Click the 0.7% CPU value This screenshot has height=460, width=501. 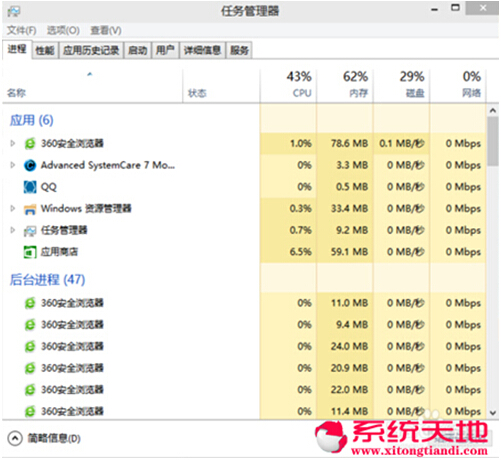(301, 230)
